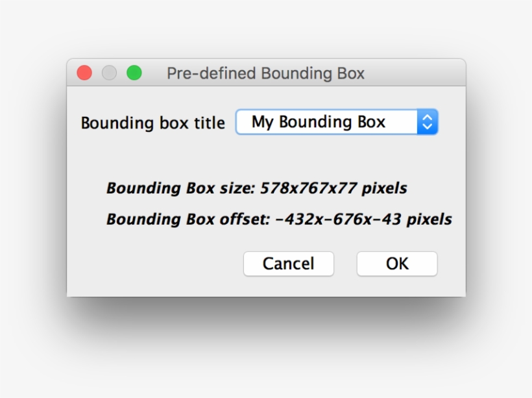Click the title bar of the dialog
Viewport: 532px width, 398px height.
click(x=267, y=73)
